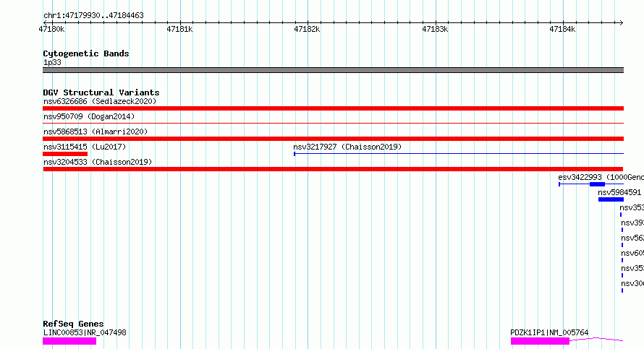Click the 47184k ruler tick label
Viewport: 644px width, 349px height.
pyautogui.click(x=562, y=29)
